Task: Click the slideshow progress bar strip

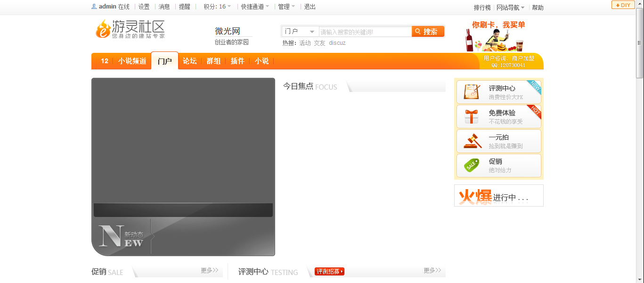Action: [183, 209]
